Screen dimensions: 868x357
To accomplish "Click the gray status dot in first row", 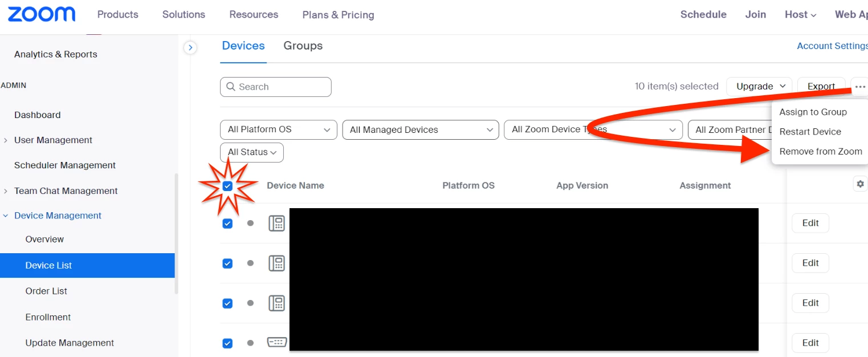I will (x=250, y=224).
